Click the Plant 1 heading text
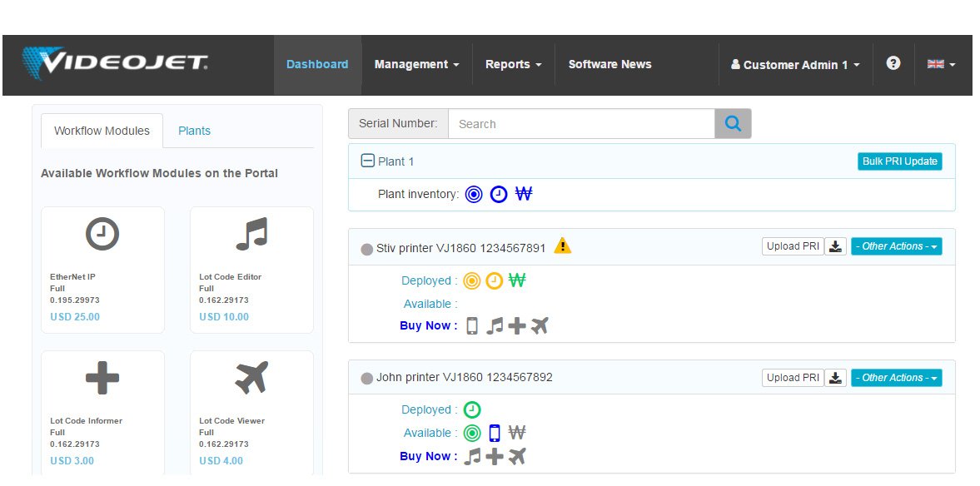980x486 pixels. (x=396, y=161)
